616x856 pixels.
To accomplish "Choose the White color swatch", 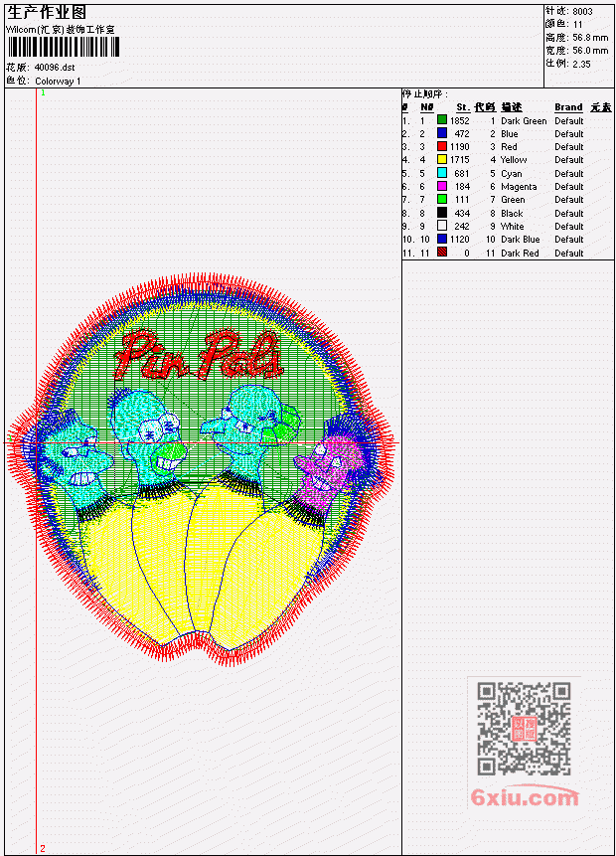I will [x=442, y=226].
